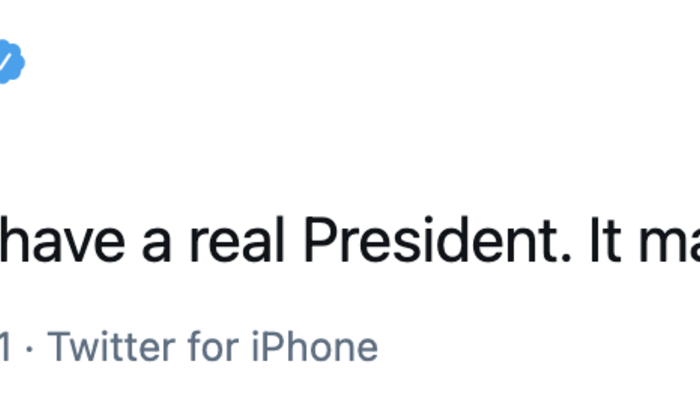
Task: Click the white checkmark inside the badge
Action: click(x=6, y=64)
